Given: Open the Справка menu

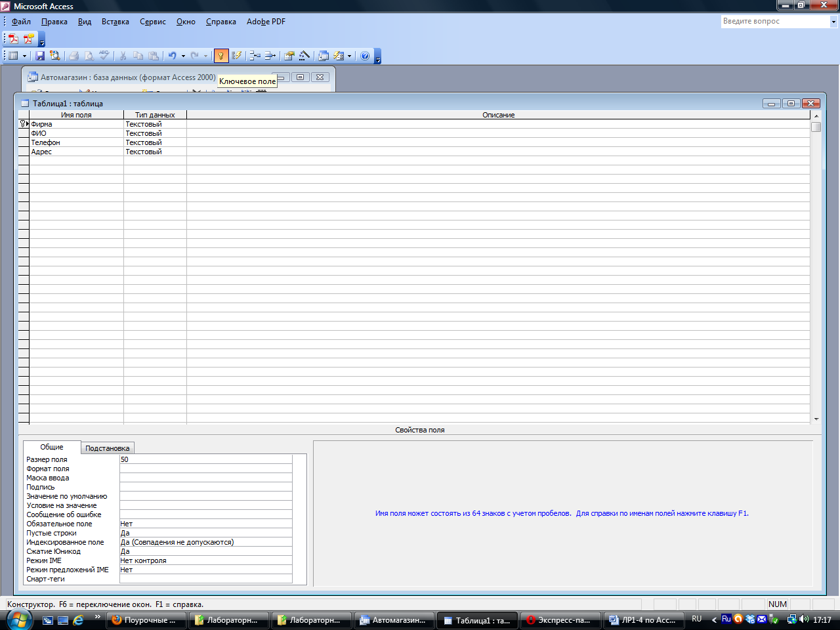Looking at the screenshot, I should pyautogui.click(x=221, y=22).
